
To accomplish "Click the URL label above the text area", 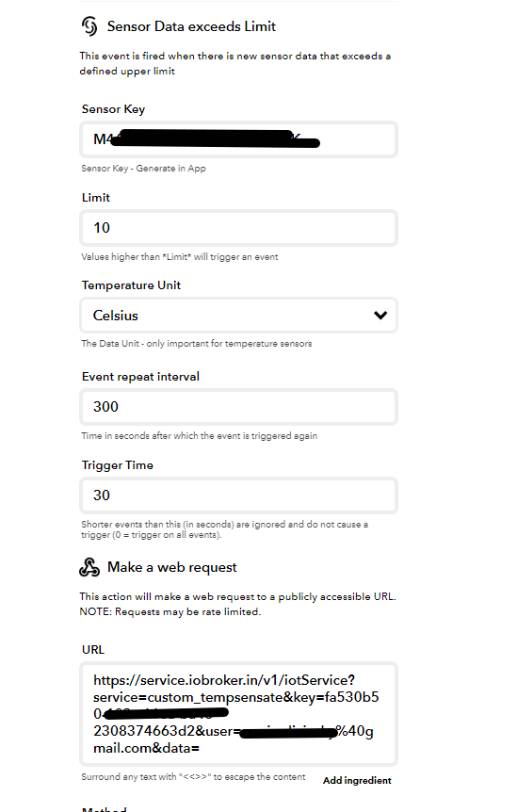I will (x=93, y=650).
